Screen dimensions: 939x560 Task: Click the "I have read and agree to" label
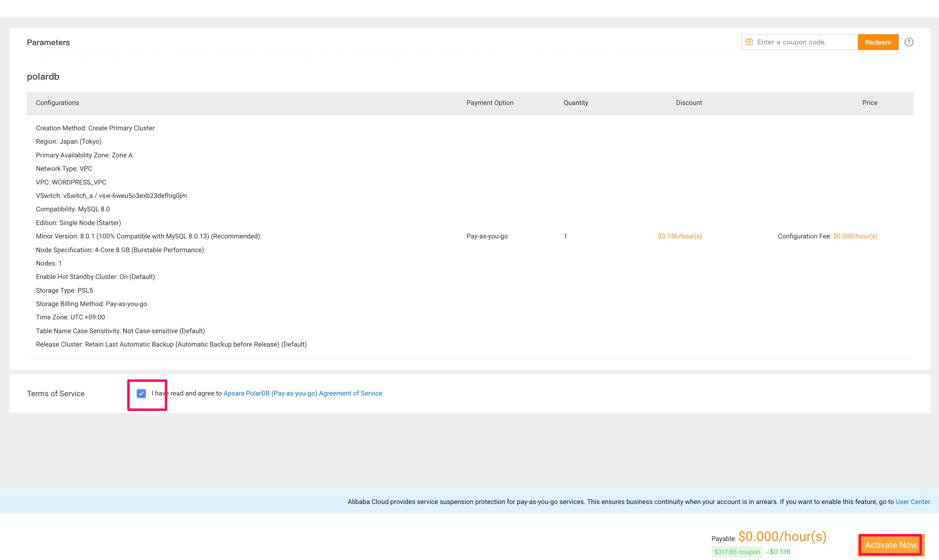[186, 393]
